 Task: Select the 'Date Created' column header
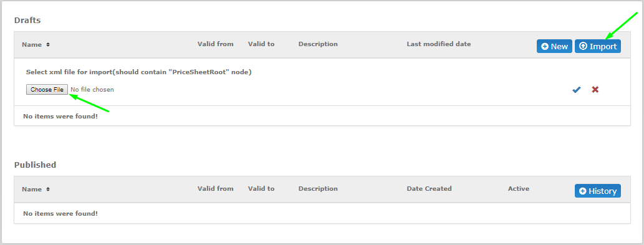pos(429,189)
